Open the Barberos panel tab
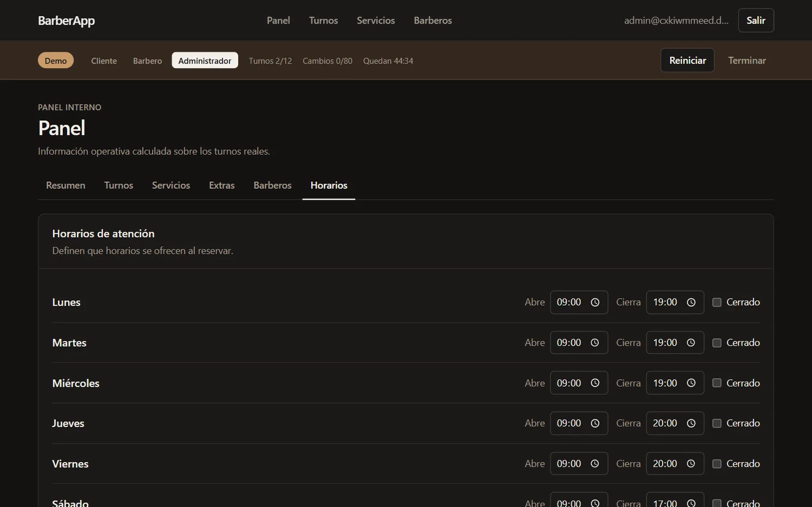Screen dimensions: 812x507 point(272,186)
